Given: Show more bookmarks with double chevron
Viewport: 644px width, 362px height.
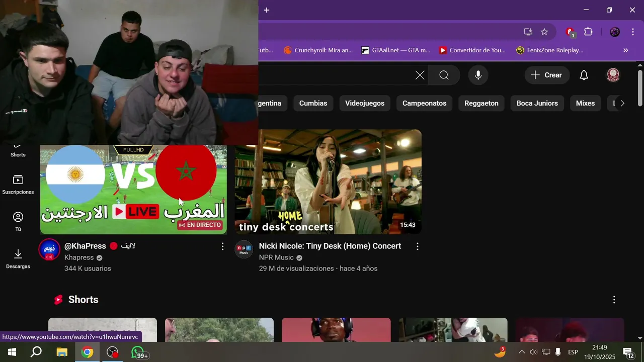Looking at the screenshot, I should [x=626, y=50].
